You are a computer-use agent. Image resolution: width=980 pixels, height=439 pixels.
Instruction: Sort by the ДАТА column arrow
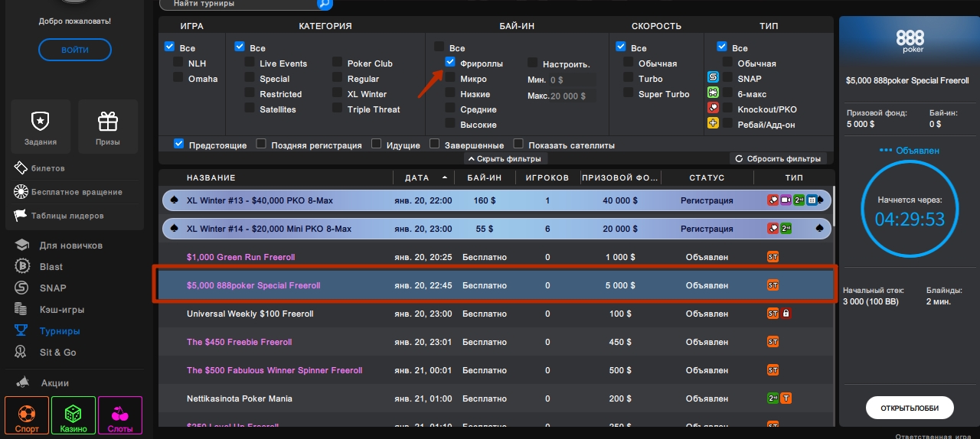point(445,177)
